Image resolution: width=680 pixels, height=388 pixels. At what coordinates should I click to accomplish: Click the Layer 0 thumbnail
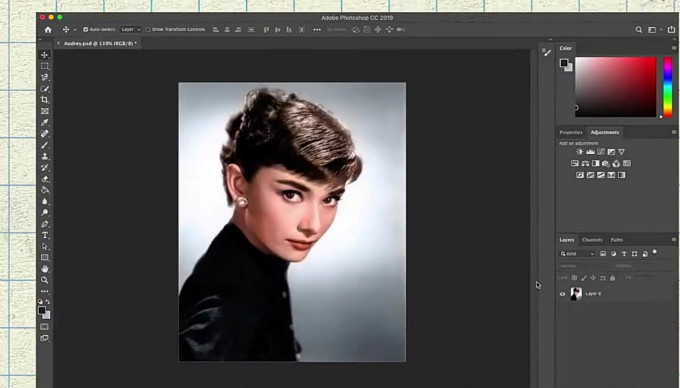[576, 294]
